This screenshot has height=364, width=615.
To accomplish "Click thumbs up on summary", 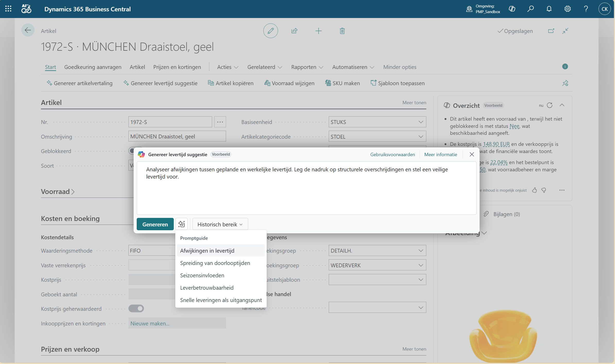I will tap(534, 190).
